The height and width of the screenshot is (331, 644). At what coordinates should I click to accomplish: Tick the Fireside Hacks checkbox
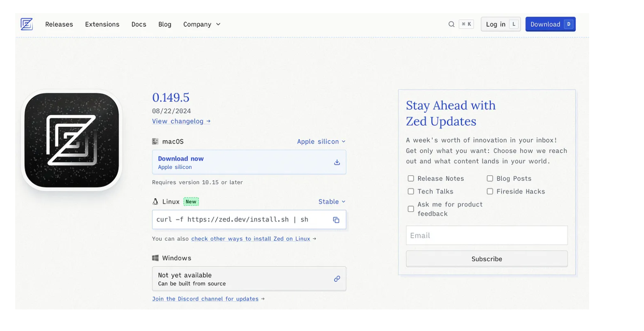490,191
